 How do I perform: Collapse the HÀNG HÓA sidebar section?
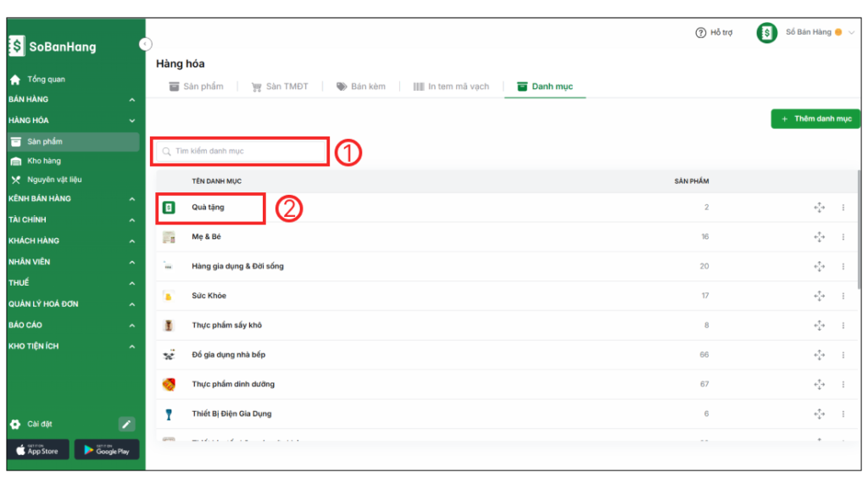tap(131, 121)
